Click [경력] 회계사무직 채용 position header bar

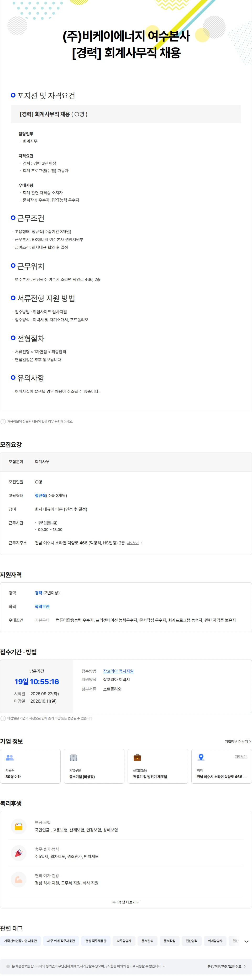[x=126, y=114]
